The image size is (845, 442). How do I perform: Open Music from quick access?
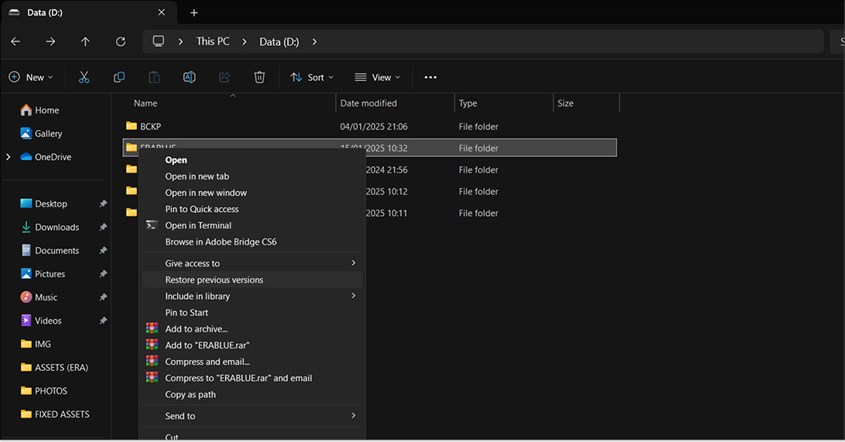[x=38, y=297]
